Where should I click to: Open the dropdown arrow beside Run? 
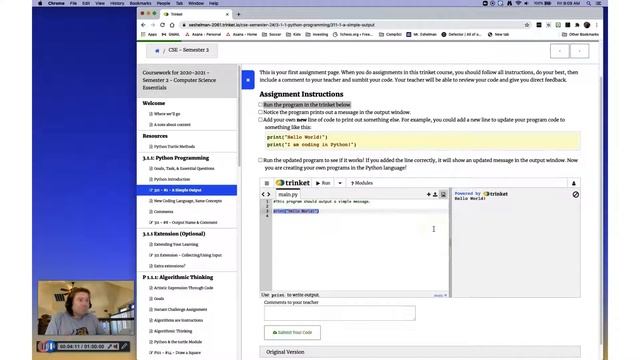pos(340,183)
